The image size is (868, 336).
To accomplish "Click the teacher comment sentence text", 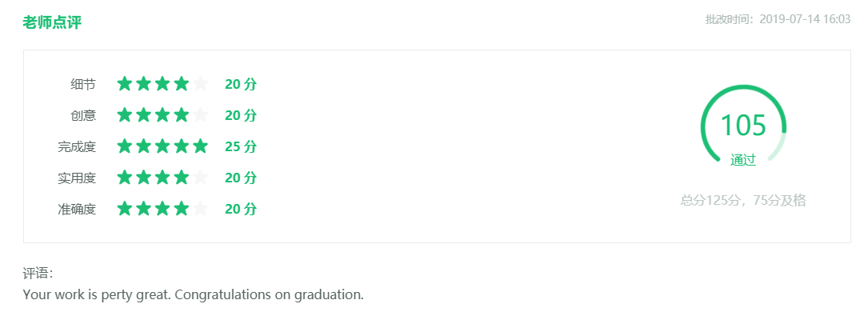I will 194,294.
